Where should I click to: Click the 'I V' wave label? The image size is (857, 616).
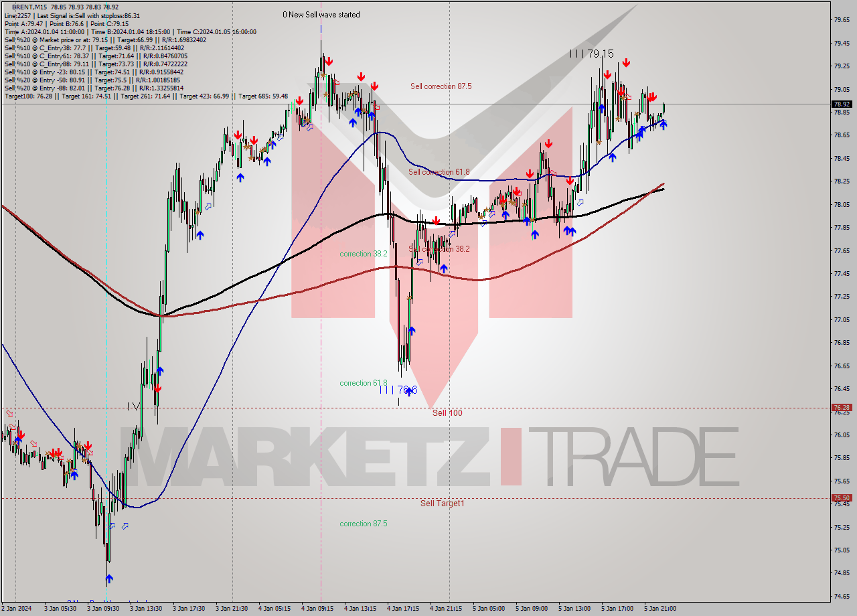133,406
